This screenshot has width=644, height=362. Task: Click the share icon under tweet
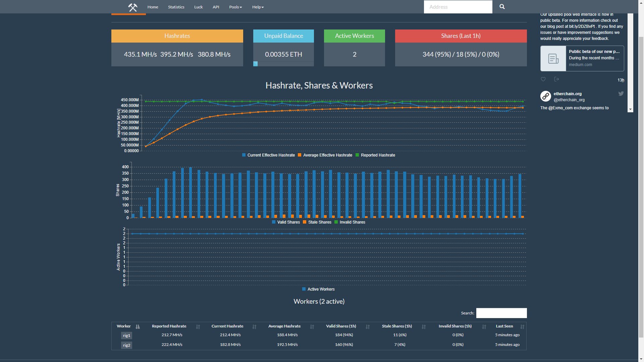(x=556, y=79)
